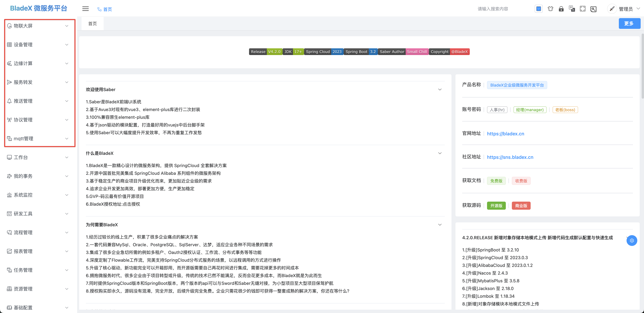Open the 管理员 user dropdown
Viewport: 644px width, 313px height.
point(629,9)
